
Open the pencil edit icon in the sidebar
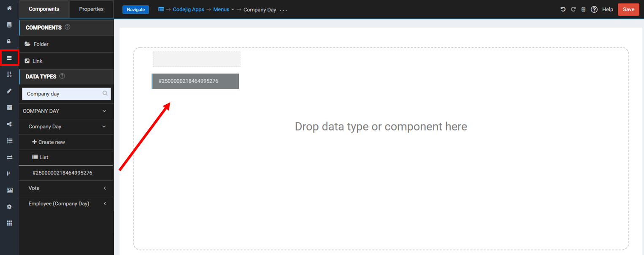coord(9,91)
